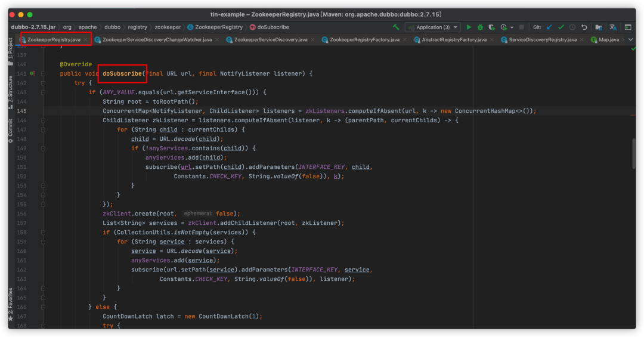The image size is (644, 337).
Task: Close the ServiceDiscoveryRegistry.java tab
Action: (581, 39)
